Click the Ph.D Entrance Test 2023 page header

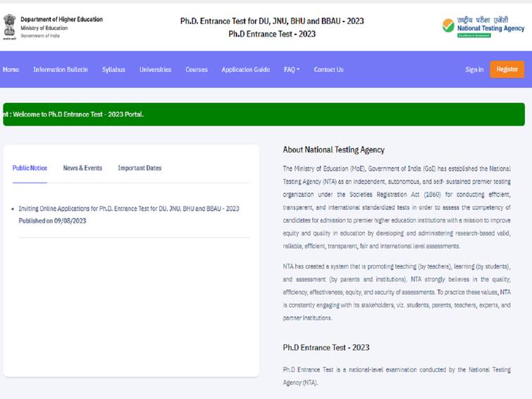(272, 27)
